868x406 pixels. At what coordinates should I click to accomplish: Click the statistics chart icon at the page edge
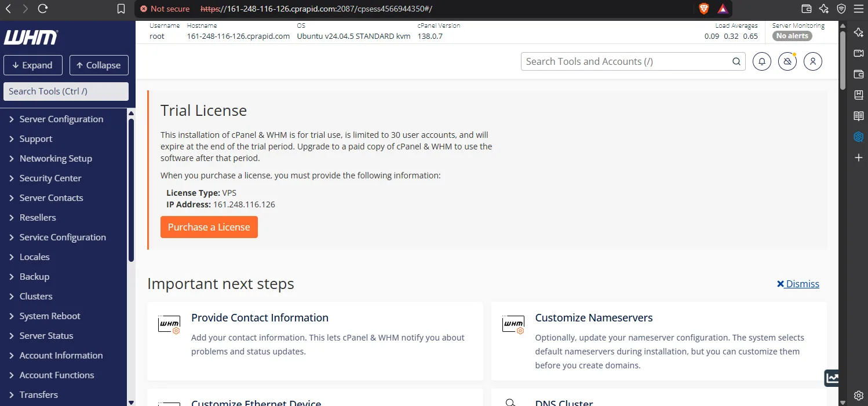pos(832,378)
